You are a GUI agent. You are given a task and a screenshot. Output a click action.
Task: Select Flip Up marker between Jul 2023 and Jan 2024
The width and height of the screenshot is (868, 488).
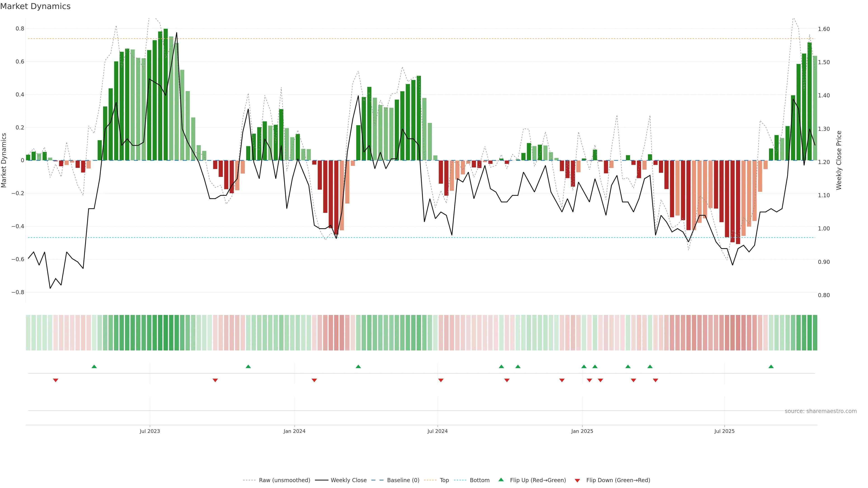[248, 366]
